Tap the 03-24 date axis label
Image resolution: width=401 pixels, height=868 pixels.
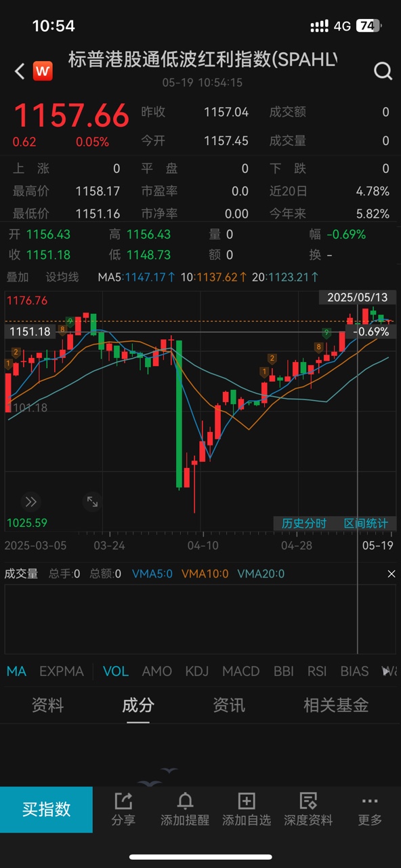[x=109, y=545]
